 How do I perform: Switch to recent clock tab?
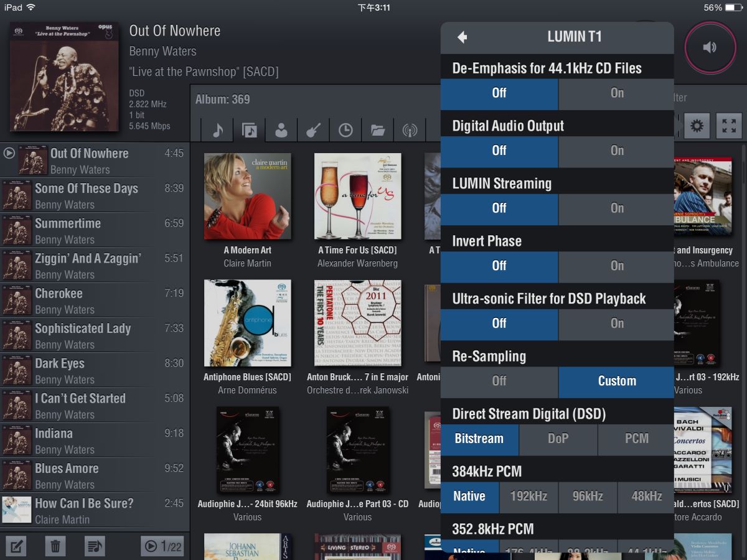click(345, 129)
